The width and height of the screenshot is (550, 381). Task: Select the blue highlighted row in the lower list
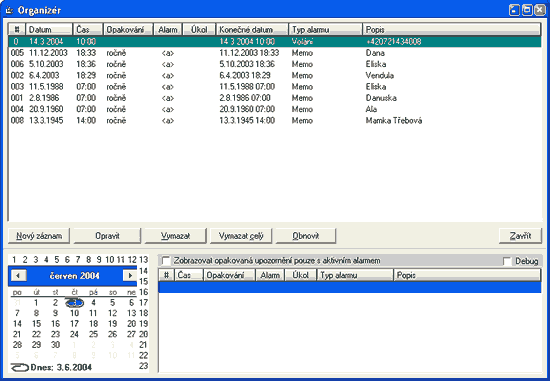pyautogui.click(x=350, y=287)
